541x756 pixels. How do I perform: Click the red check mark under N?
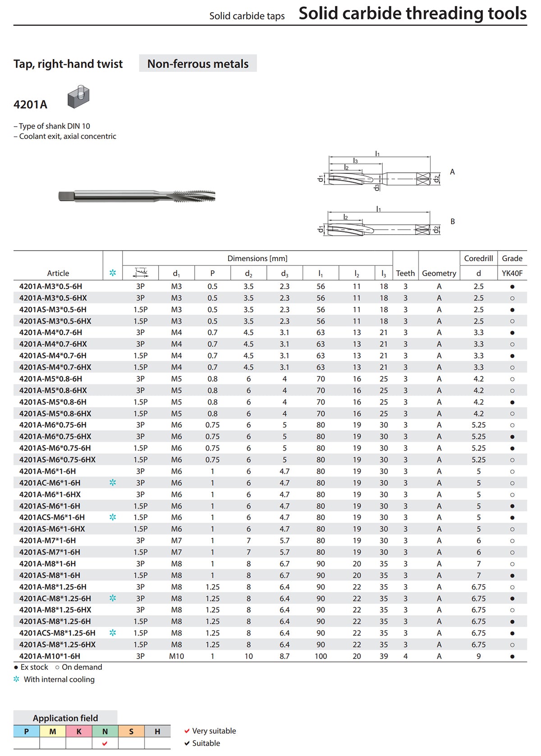tap(105, 743)
